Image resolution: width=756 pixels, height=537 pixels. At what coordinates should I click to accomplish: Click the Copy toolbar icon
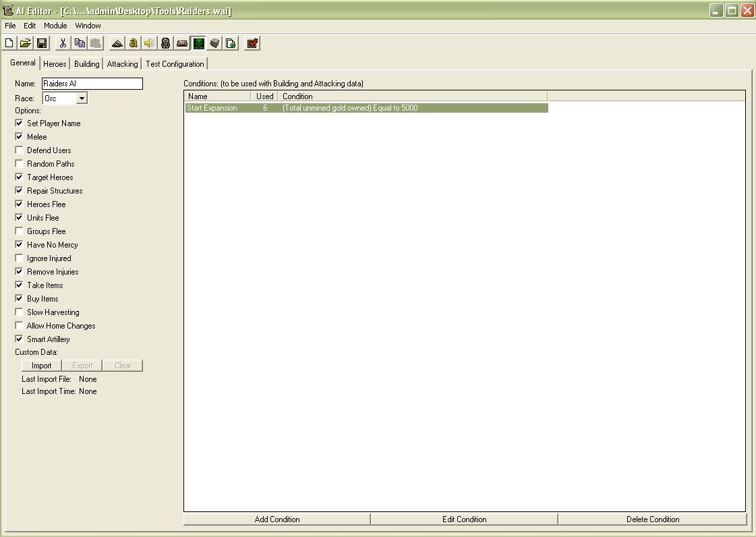pos(80,43)
